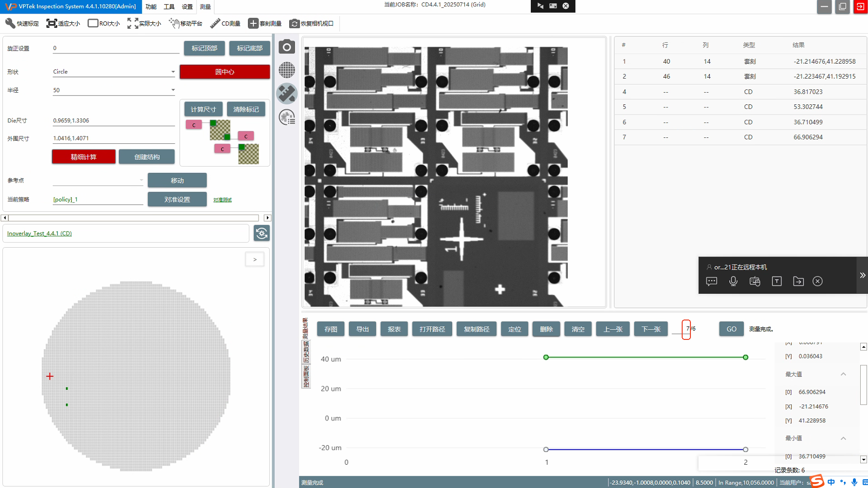Click the red exit icon at top right
Viewport: 868px width, 488px height.
[861, 7]
